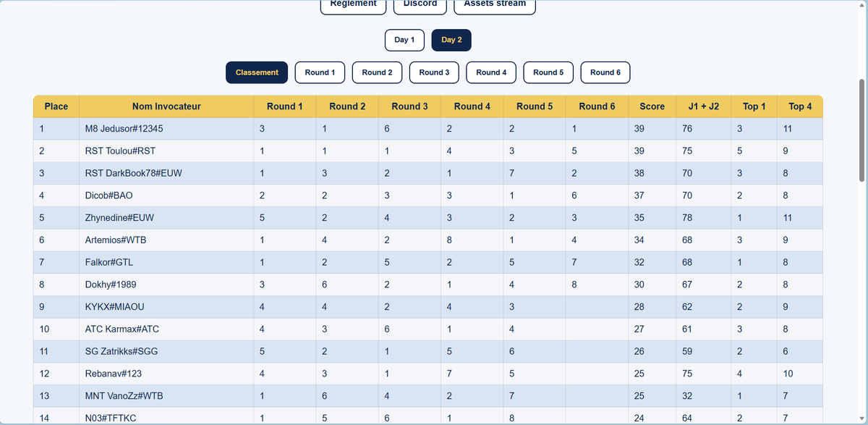The width and height of the screenshot is (868, 425).
Task: Select player ATC Karmax#ATC
Action: click(x=122, y=329)
